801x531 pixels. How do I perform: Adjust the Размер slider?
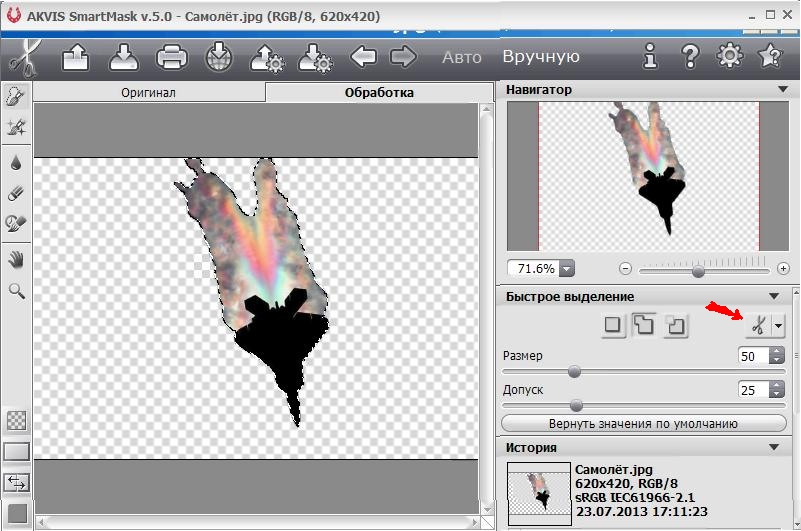574,372
